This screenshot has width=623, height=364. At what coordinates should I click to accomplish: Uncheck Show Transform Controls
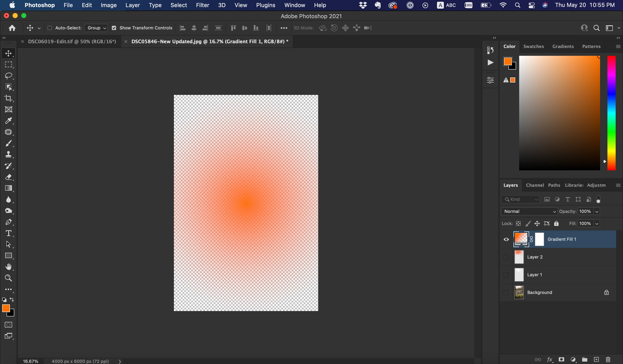pos(114,28)
